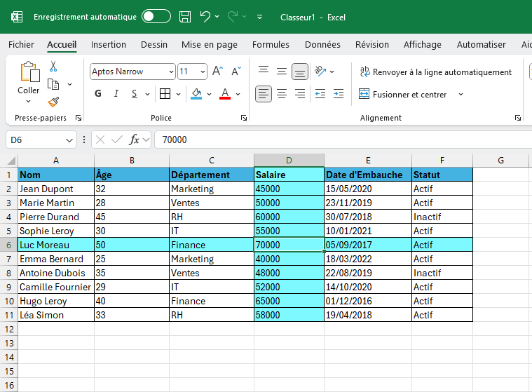
Task: Open the Copy options dropdown arrow
Action: click(x=69, y=84)
